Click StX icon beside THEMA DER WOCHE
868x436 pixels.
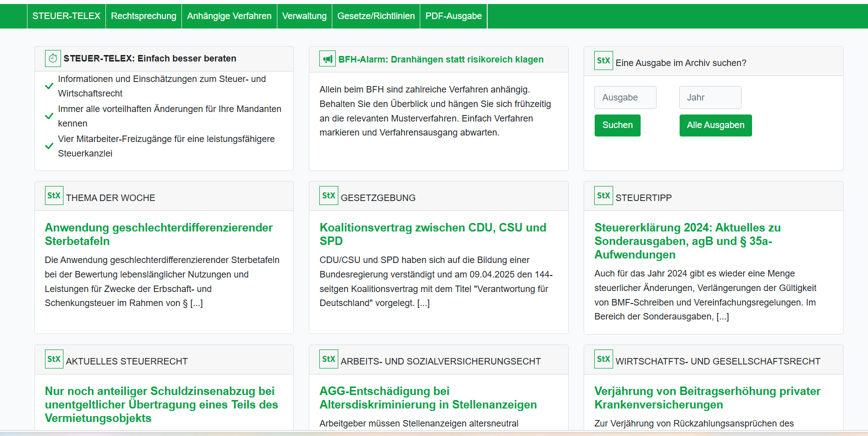tap(54, 195)
